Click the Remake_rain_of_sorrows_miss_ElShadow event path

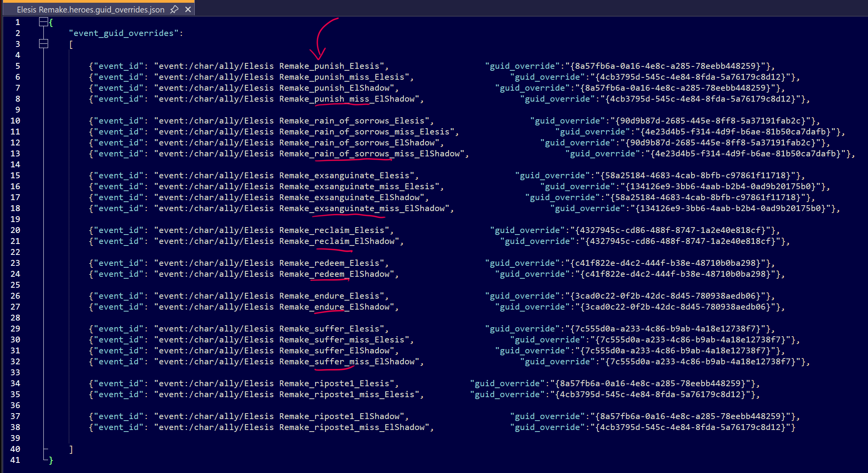pyautogui.click(x=309, y=154)
